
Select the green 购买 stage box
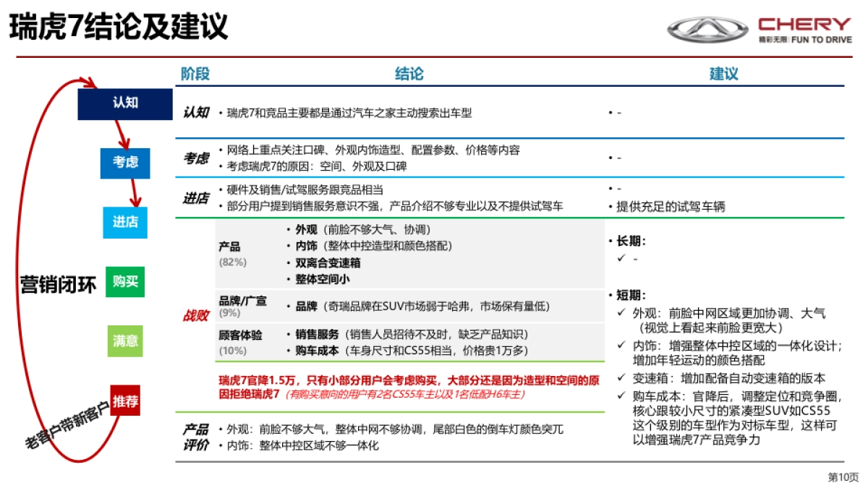124,283
